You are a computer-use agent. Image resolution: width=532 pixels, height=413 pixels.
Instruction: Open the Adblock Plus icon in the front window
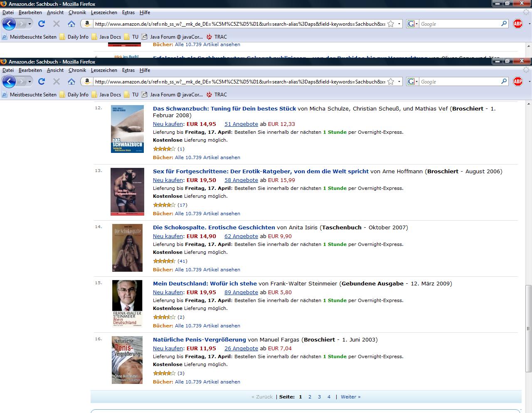tap(518, 81)
